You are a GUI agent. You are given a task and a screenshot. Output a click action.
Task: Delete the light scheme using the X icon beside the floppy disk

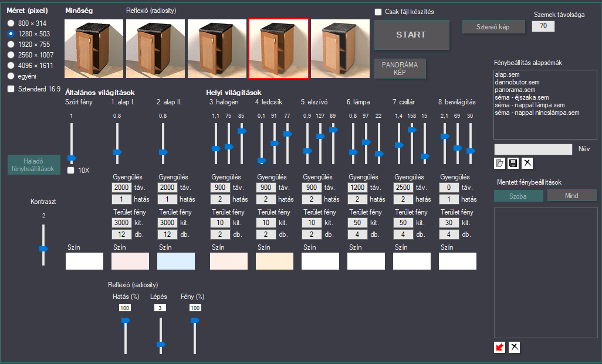coord(527,164)
